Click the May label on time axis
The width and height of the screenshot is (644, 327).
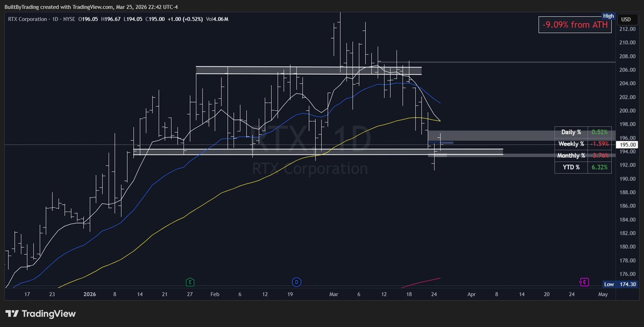click(x=603, y=295)
